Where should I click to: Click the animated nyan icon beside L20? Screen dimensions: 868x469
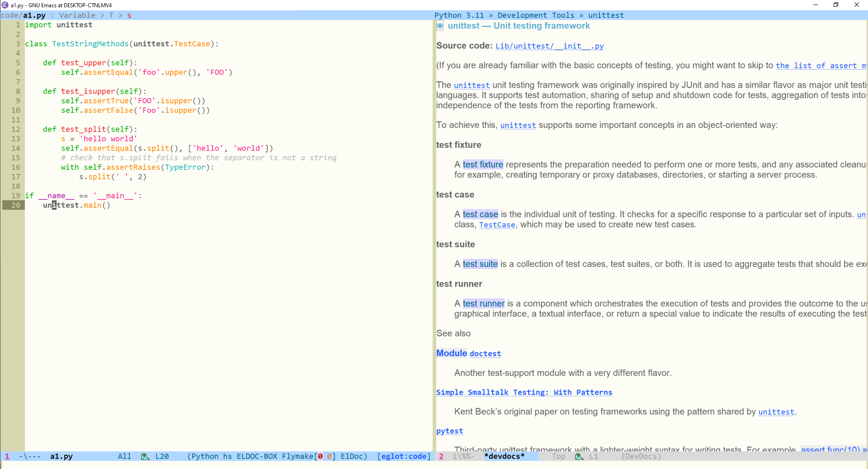145,457
